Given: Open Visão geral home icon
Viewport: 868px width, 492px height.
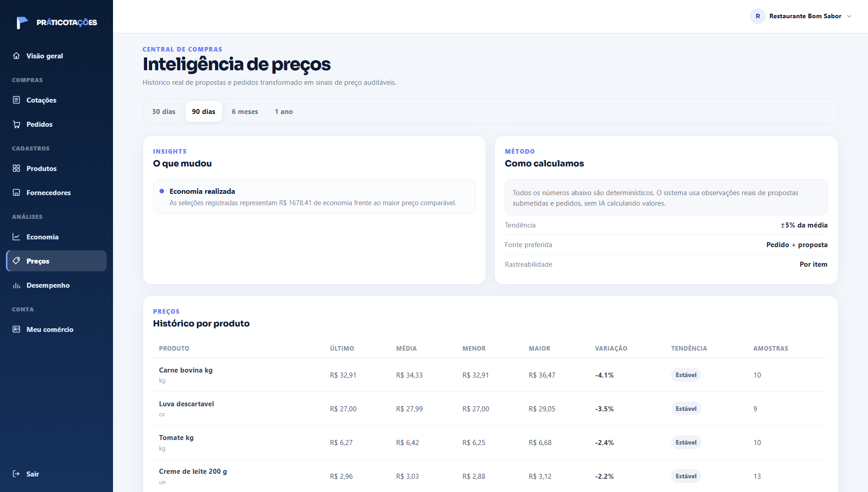Looking at the screenshot, I should (16, 56).
